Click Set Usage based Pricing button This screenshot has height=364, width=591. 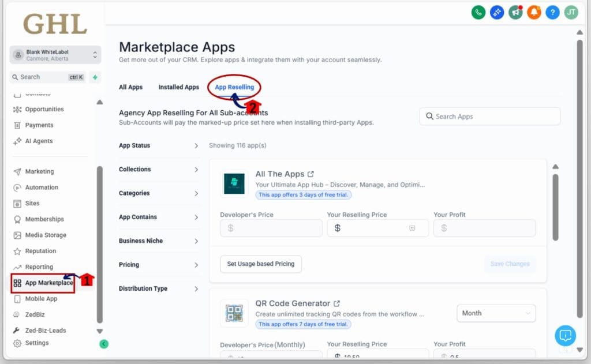pyautogui.click(x=260, y=264)
